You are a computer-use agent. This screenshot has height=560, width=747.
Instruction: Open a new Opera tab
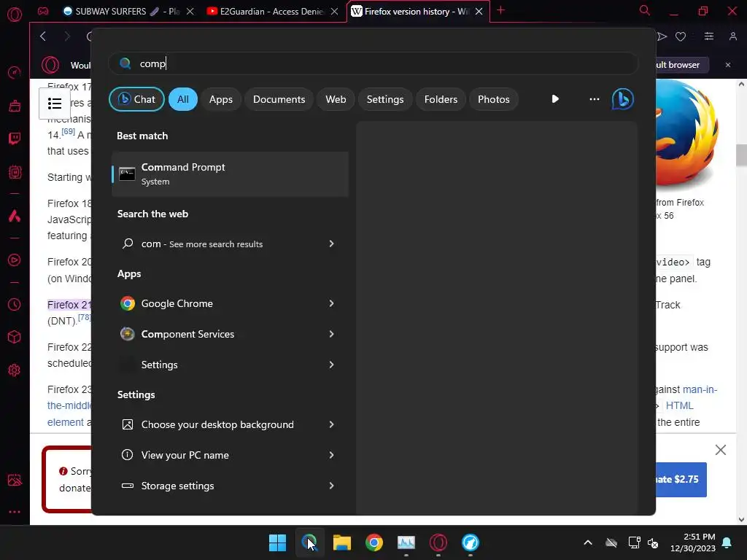pos(500,10)
